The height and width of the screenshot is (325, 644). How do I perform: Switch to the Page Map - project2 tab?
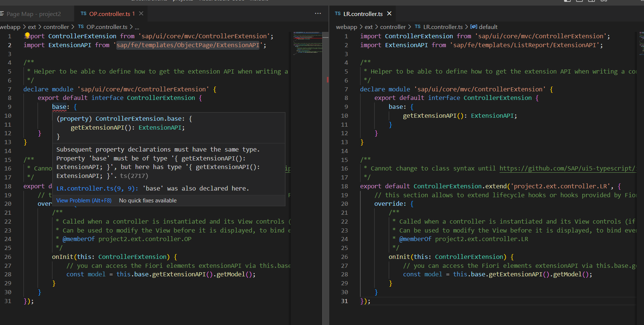click(33, 14)
